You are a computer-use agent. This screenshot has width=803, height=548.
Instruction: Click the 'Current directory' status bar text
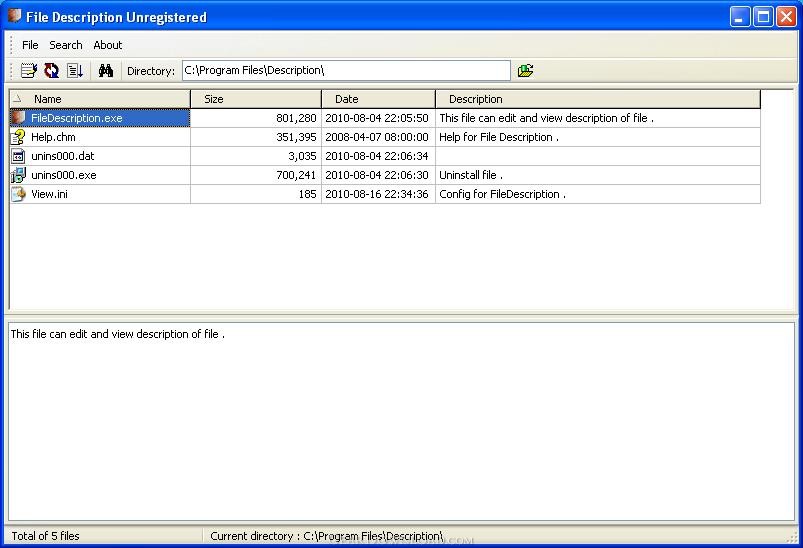pos(327,536)
